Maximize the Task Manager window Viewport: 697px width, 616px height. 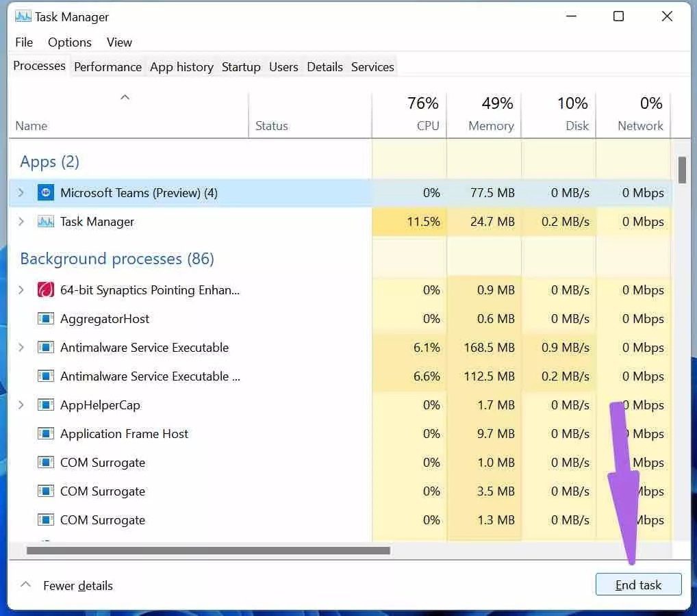618,16
